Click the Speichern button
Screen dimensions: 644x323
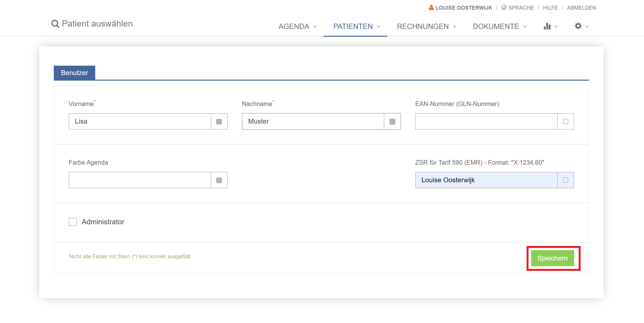552,258
